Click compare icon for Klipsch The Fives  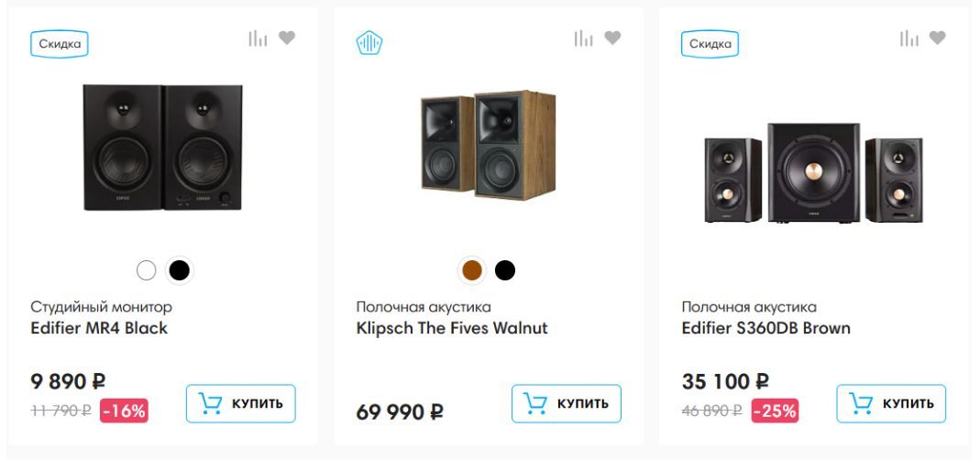pyautogui.click(x=584, y=38)
